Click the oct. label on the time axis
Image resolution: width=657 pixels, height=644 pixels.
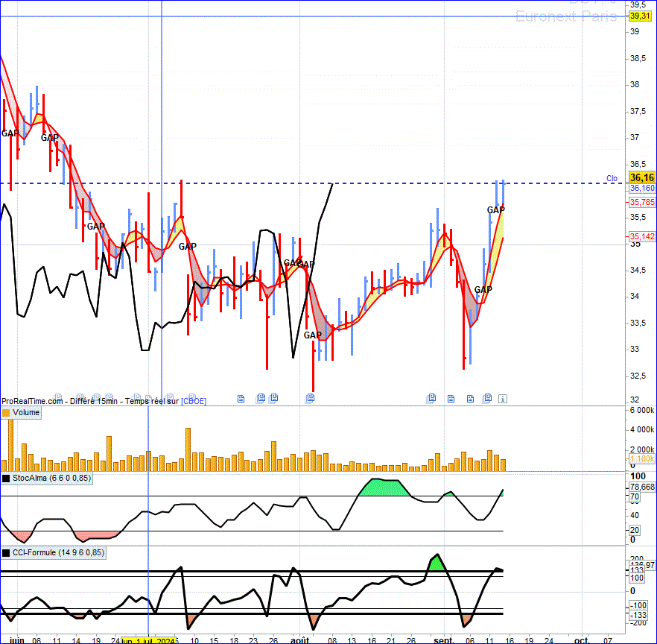[582, 640]
